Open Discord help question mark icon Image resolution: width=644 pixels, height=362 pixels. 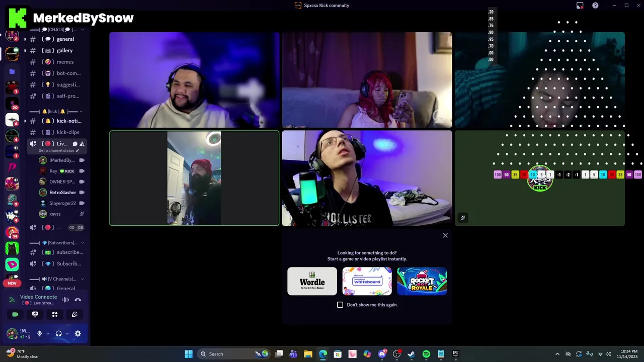click(595, 6)
